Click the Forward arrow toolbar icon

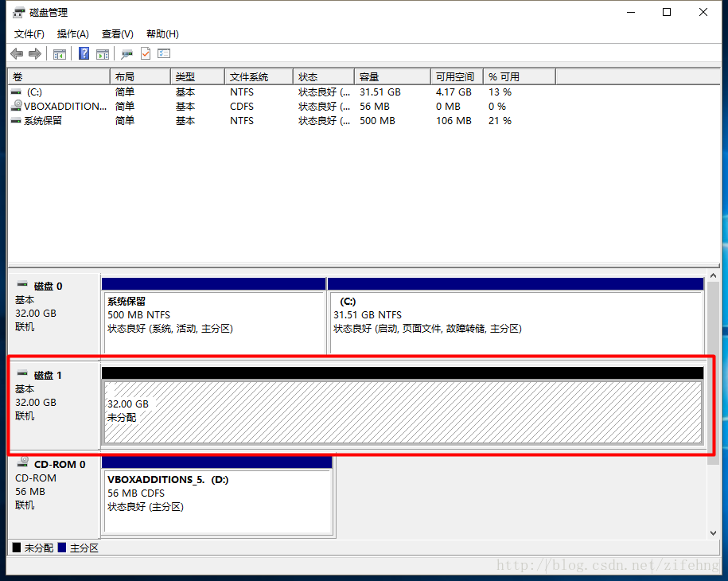tap(35, 54)
